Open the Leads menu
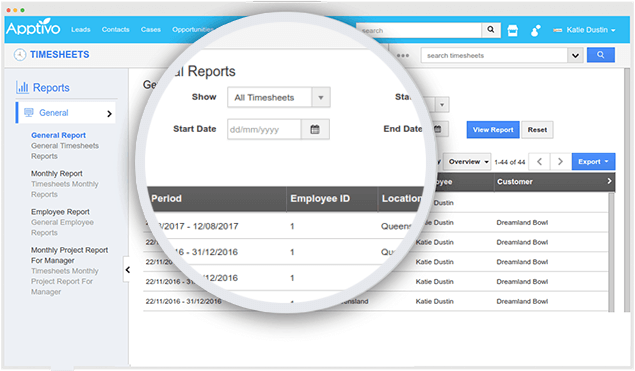 point(81,30)
